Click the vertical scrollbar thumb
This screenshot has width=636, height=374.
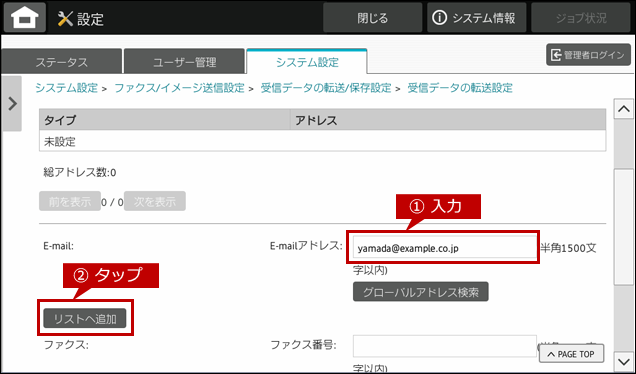click(x=623, y=227)
